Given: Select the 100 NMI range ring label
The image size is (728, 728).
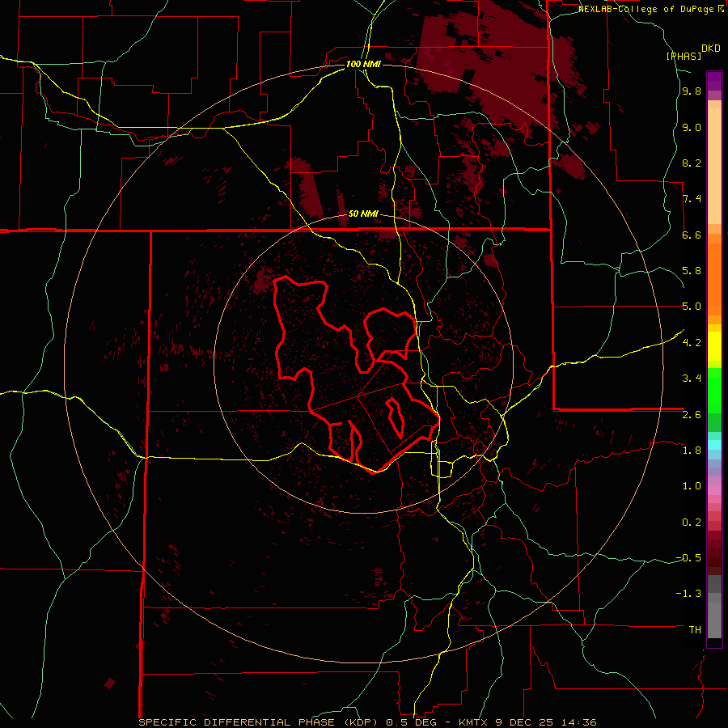Looking at the screenshot, I should [363, 64].
